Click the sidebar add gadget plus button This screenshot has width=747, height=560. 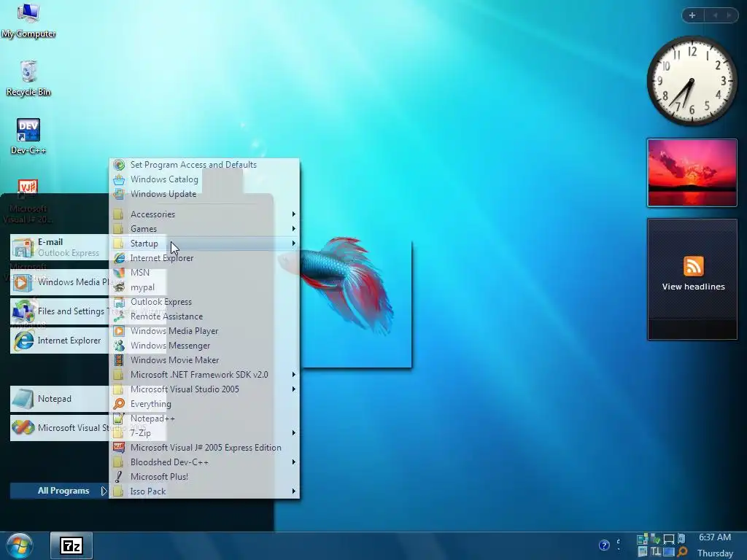click(692, 15)
